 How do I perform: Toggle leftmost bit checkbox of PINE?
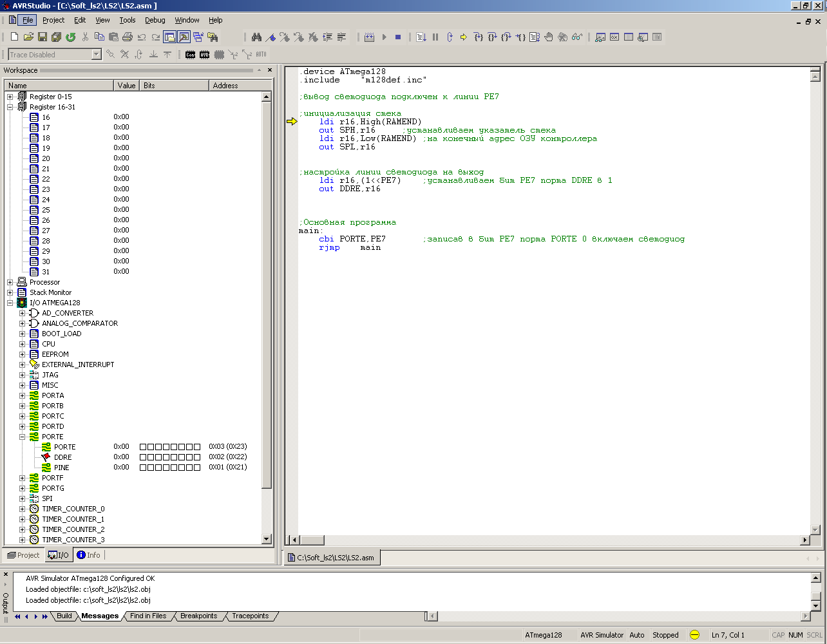click(143, 468)
